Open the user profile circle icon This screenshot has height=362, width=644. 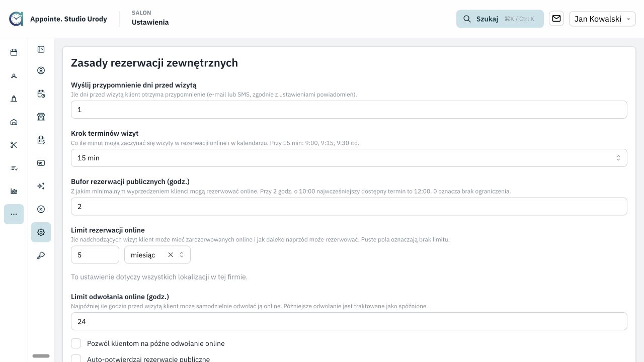click(x=41, y=70)
